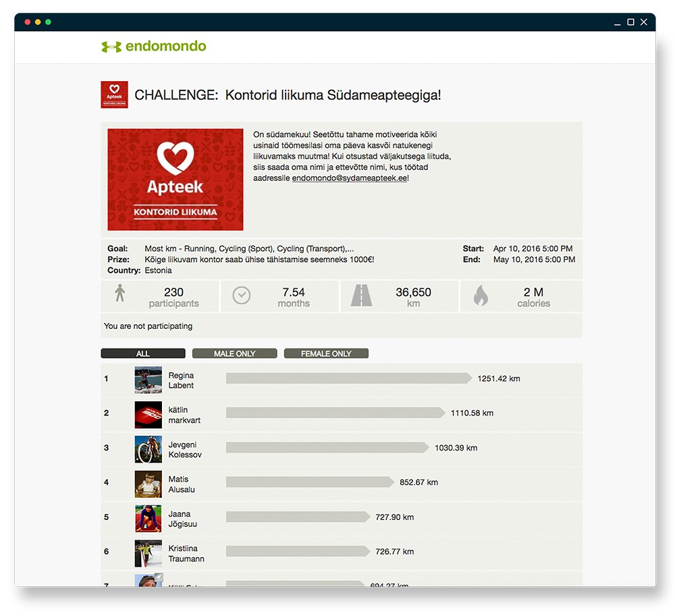This screenshot has width=675, height=616.
Task: Click the challenge title Kontorid liikuma Südameapteegiga!
Action: 333,95
